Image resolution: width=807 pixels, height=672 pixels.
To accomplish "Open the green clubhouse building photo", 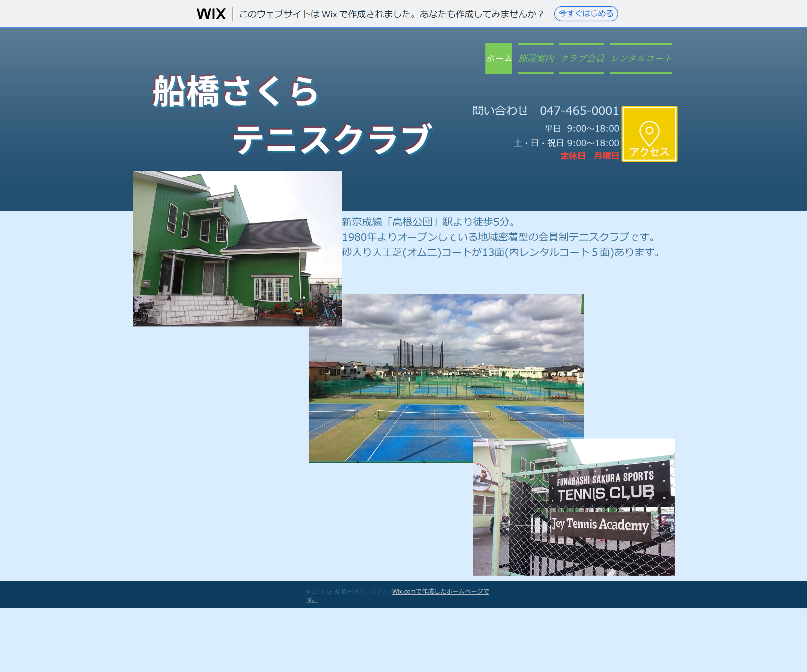I will tap(237, 249).
